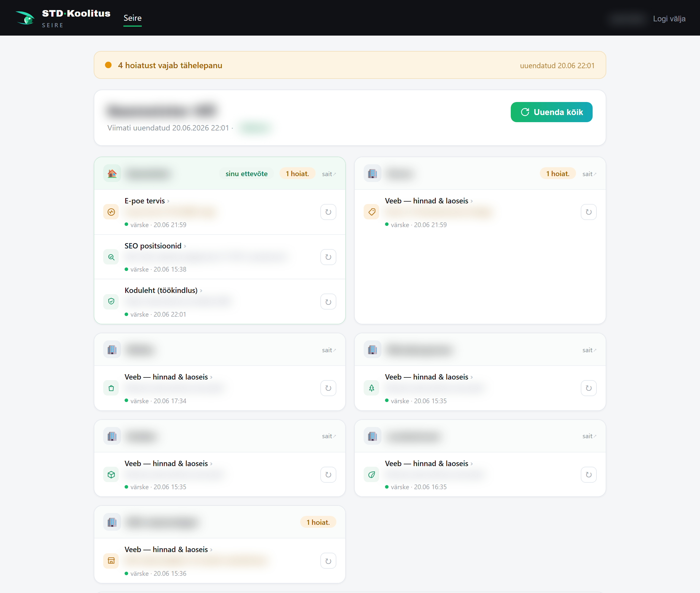Refresh the row next to tree icon

pyautogui.click(x=589, y=388)
